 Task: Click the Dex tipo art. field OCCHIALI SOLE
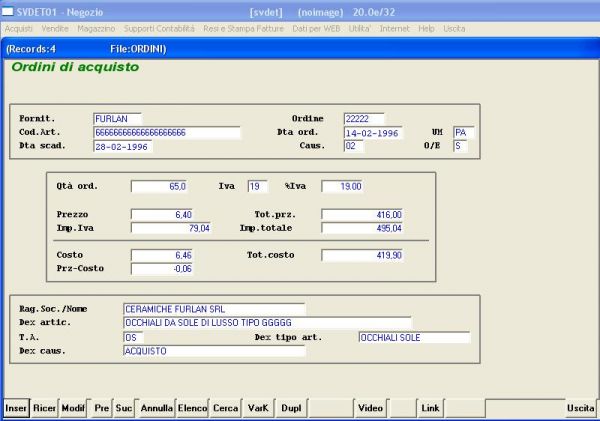(414, 338)
